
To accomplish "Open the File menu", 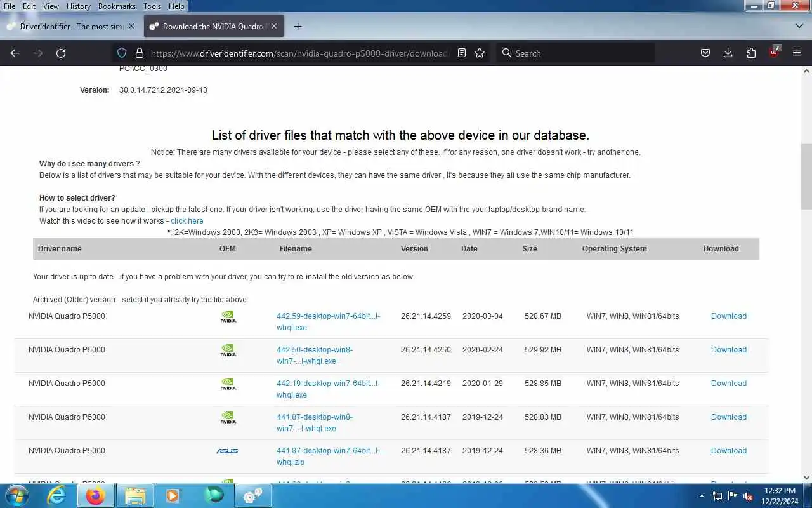I will tap(10, 6).
